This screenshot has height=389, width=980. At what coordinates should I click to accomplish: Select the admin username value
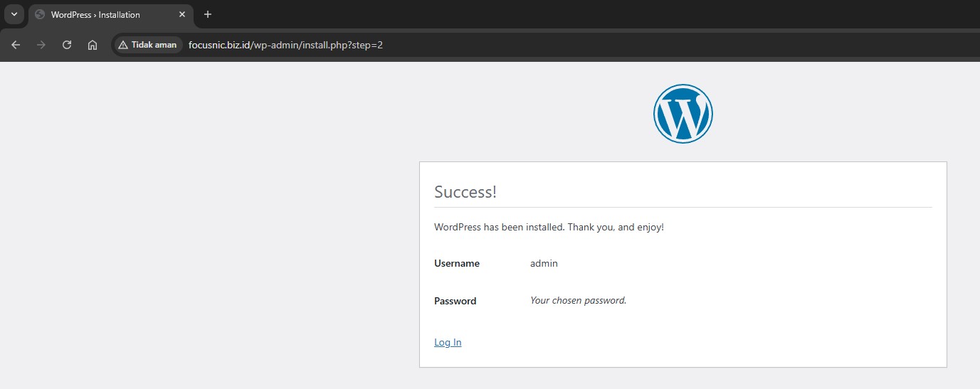(544, 264)
